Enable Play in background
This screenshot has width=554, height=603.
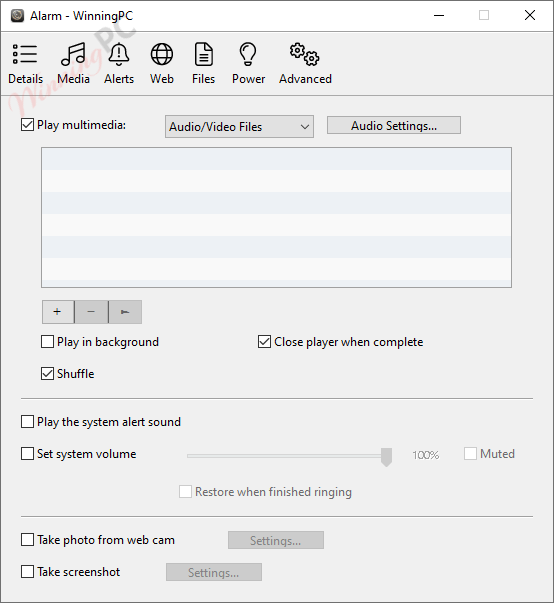click(x=47, y=342)
